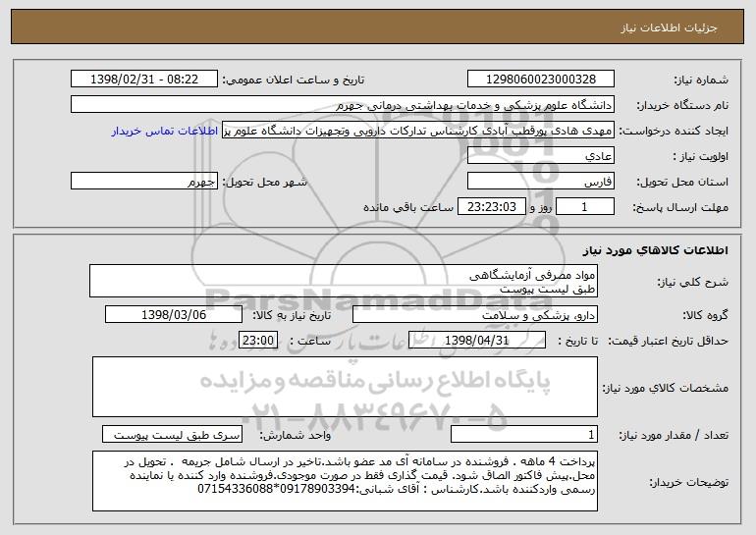The width and height of the screenshot is (756, 535).
Task: Click the label تاریخ و ساعت اعلان عمومی
Action: (x=294, y=80)
